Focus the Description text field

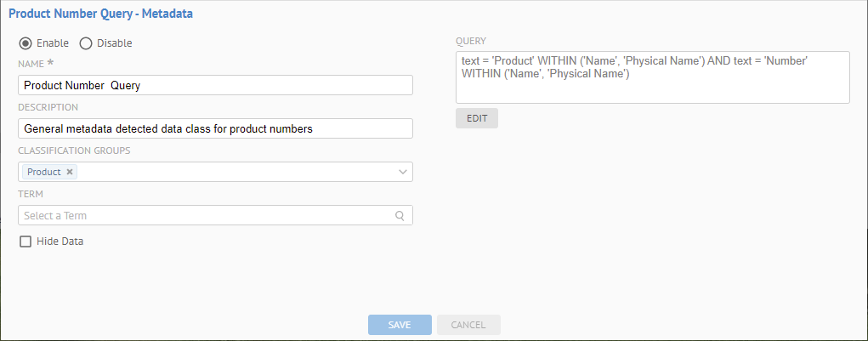[214, 129]
